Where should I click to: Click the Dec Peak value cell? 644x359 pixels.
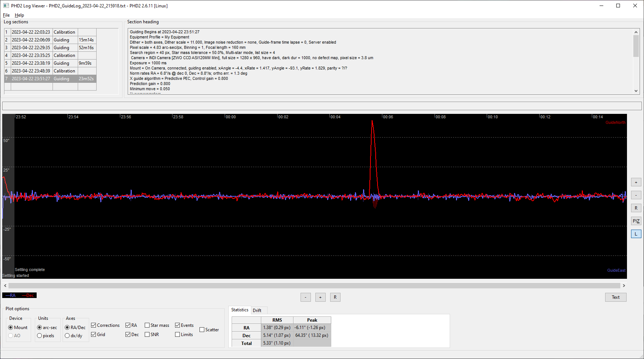[312, 335]
